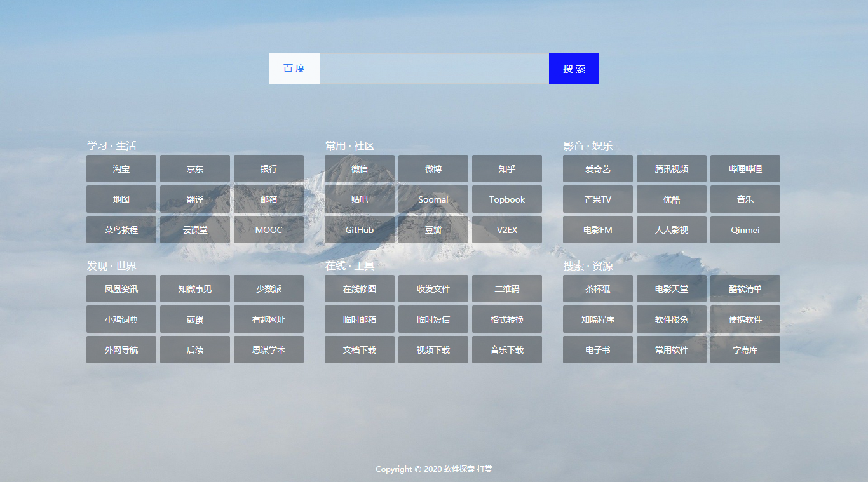Select the 视频下载 tile
The width and height of the screenshot is (868, 482).
point(433,350)
